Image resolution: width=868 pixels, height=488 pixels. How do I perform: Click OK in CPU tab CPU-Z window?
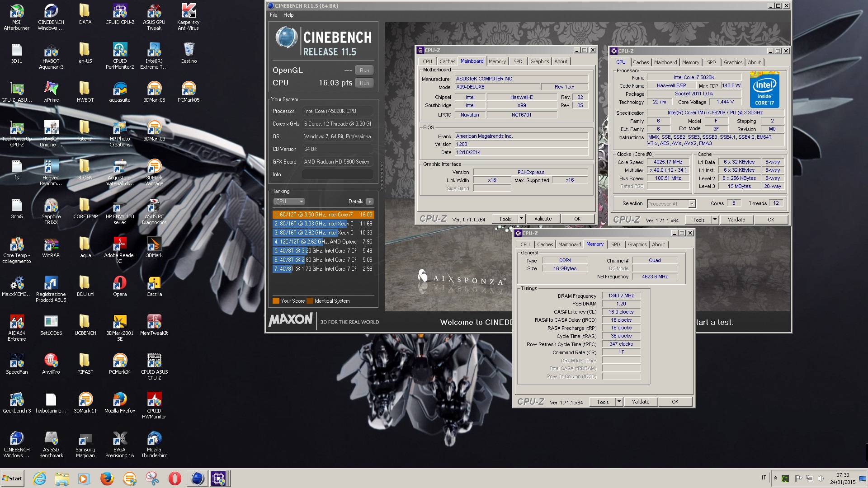point(771,220)
